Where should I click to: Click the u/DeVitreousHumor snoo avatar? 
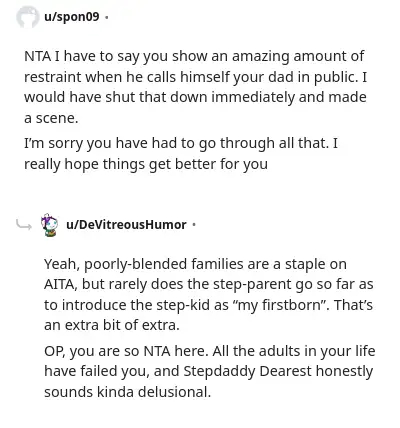coord(49,225)
